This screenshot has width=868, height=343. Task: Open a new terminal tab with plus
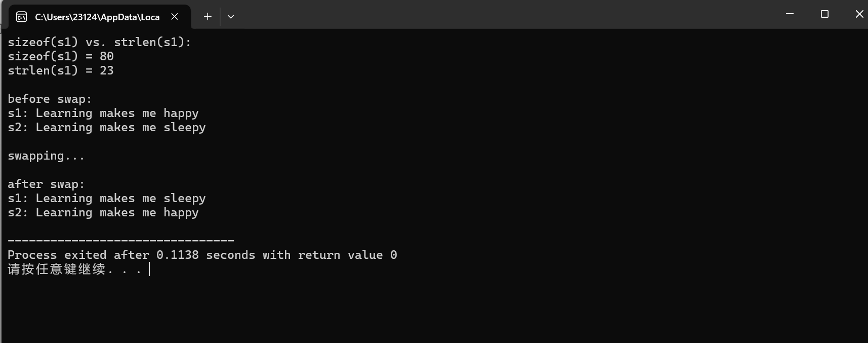pyautogui.click(x=208, y=17)
